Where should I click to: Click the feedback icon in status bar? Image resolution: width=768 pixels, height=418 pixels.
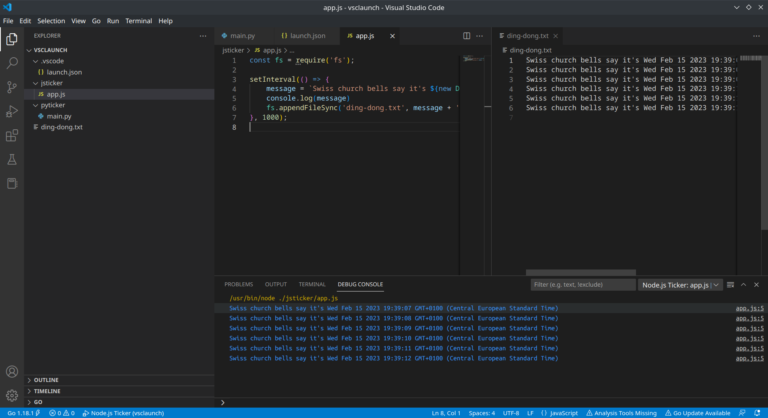[742, 413]
